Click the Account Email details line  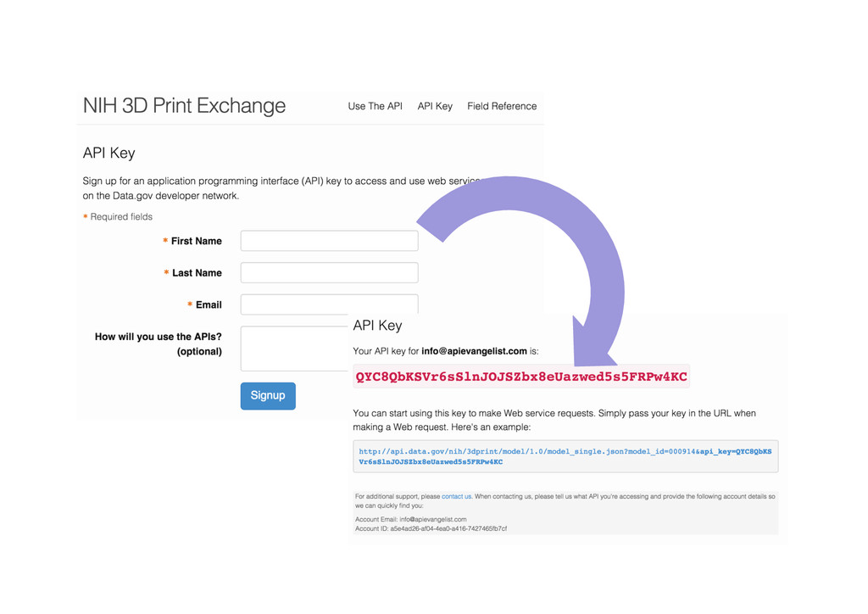410,519
